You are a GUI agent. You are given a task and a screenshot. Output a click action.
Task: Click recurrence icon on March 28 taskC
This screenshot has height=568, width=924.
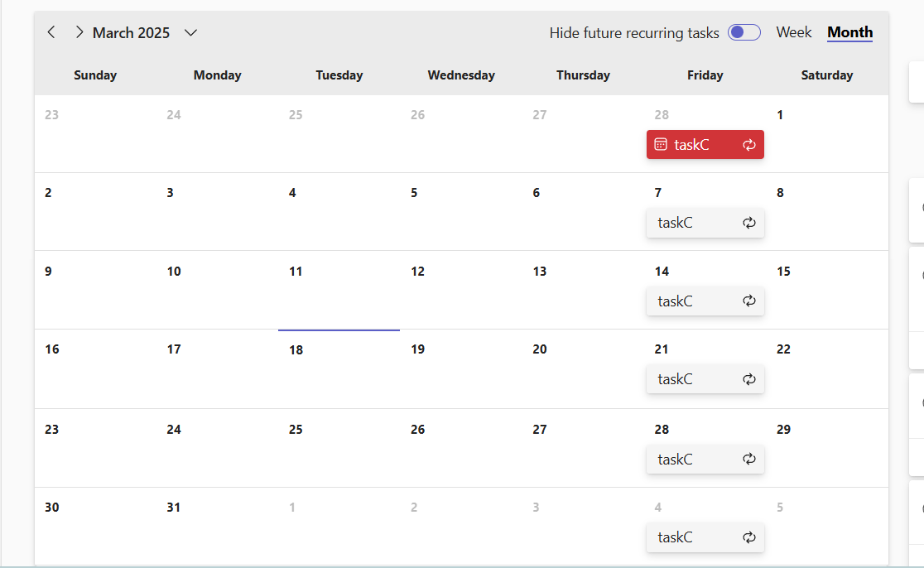click(x=749, y=459)
